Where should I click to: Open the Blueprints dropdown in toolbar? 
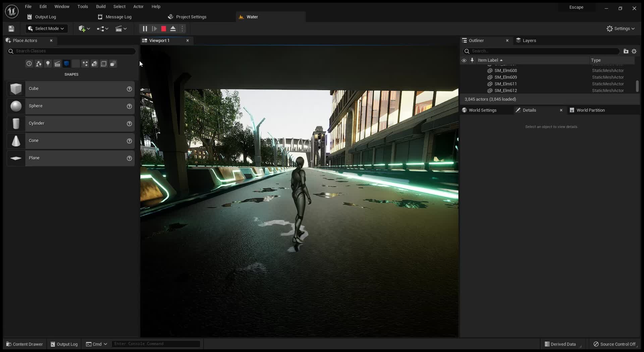pyautogui.click(x=102, y=29)
